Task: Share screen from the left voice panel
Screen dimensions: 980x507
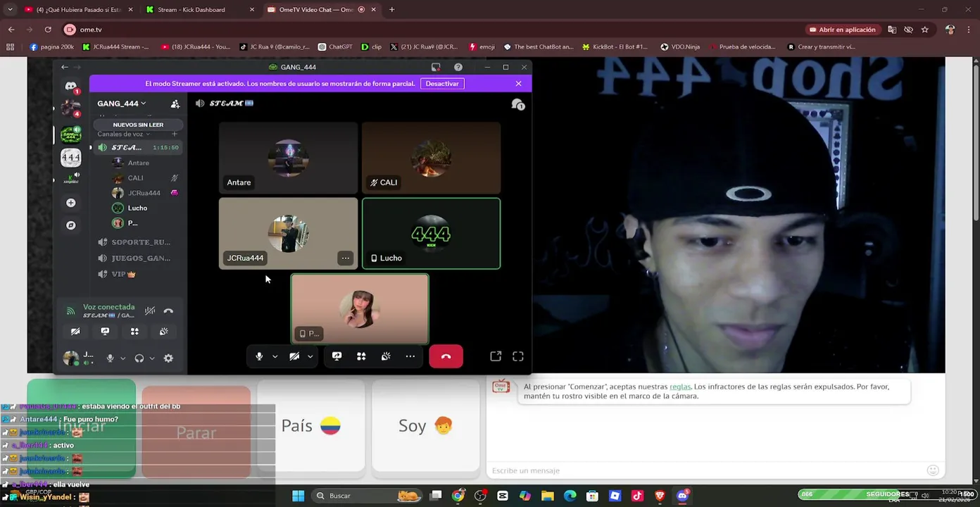Action: [105, 331]
